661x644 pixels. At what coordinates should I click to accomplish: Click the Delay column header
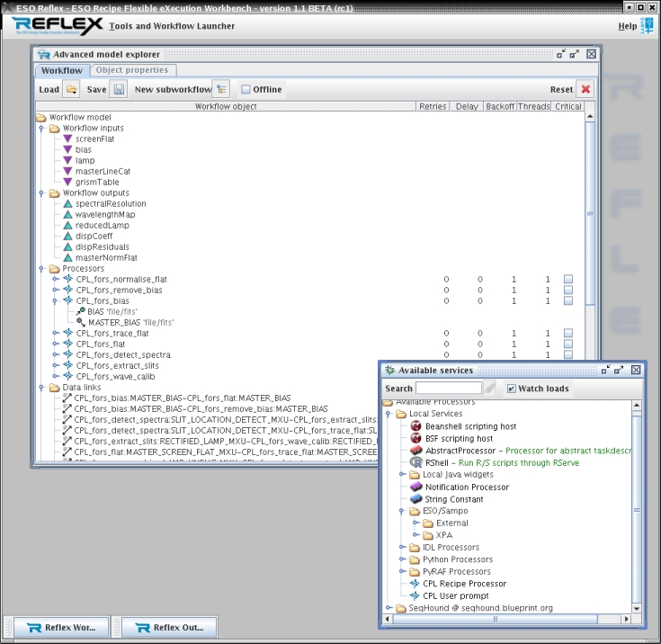click(467, 106)
